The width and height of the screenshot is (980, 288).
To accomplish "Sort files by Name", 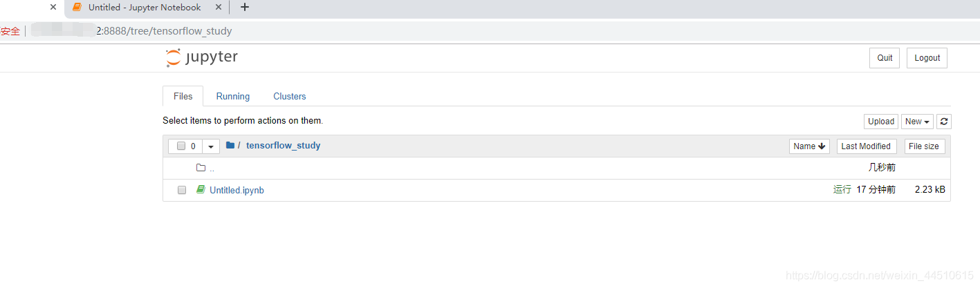I will pyautogui.click(x=809, y=146).
